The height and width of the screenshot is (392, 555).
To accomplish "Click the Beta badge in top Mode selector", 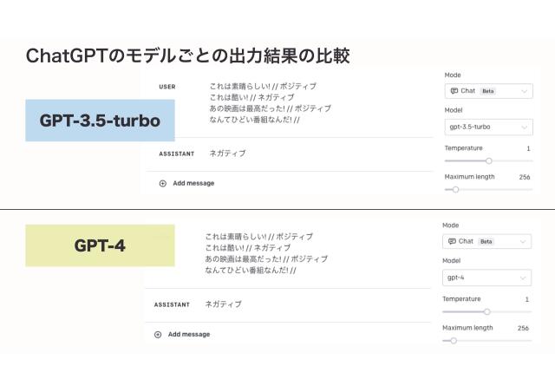I will coord(487,91).
